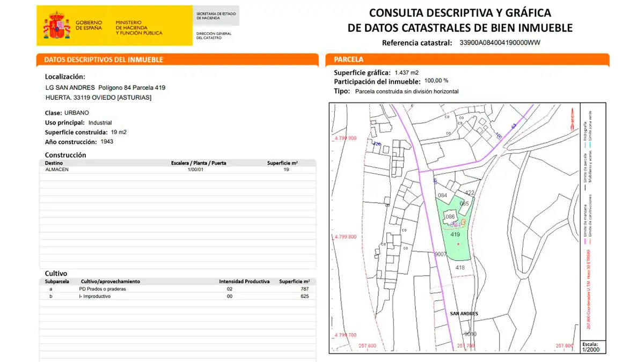Click the '9007' label on the map
644x362 pixels.
point(440,254)
